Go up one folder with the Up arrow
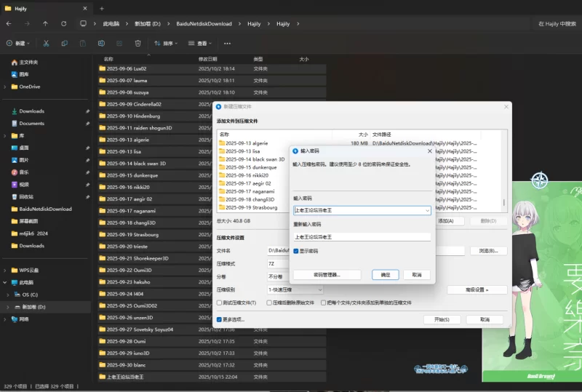 point(45,23)
